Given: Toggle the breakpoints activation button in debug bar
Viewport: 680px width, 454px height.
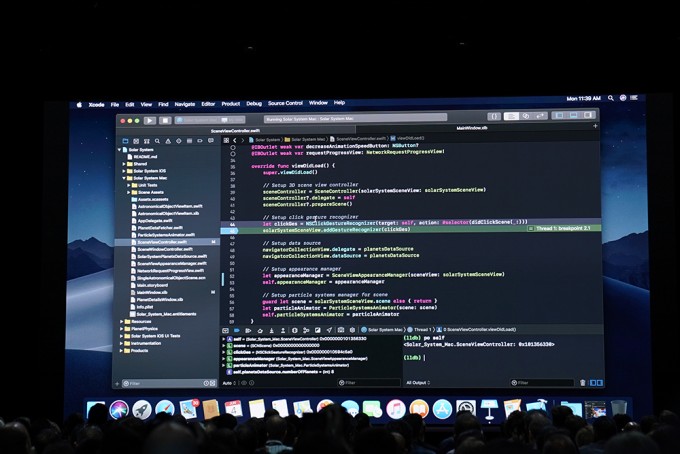Looking at the screenshot, I should (235, 329).
